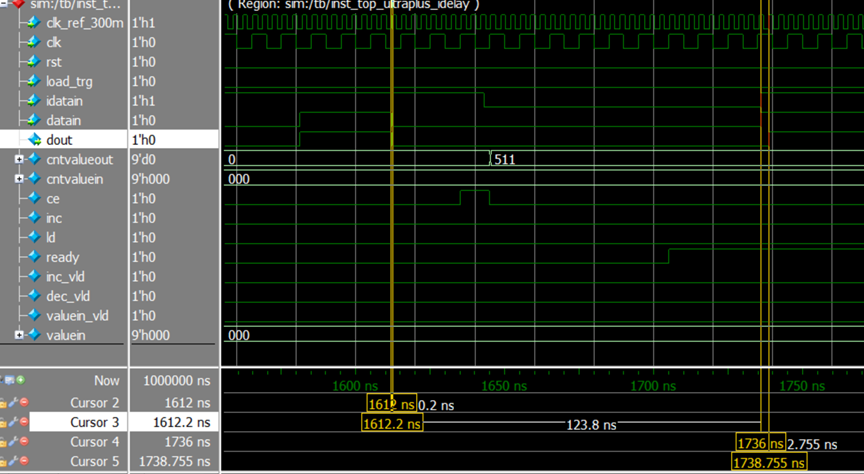Image resolution: width=864 pixels, height=474 pixels.
Task: Select the Cursor 3 label
Action: pos(94,422)
